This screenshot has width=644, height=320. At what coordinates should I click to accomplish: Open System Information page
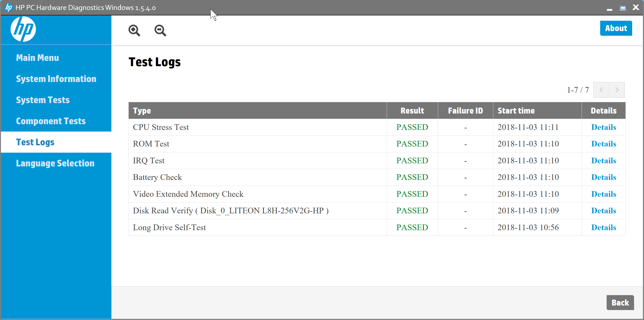[56, 79]
